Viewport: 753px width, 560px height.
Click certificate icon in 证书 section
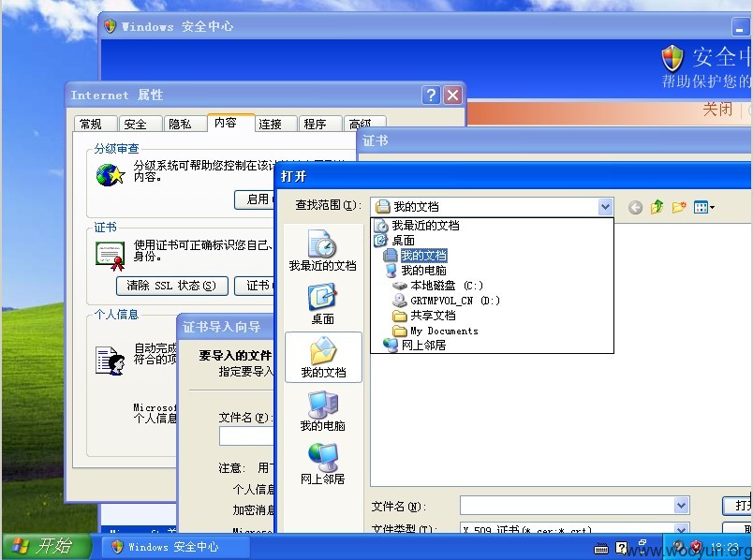[x=111, y=256]
